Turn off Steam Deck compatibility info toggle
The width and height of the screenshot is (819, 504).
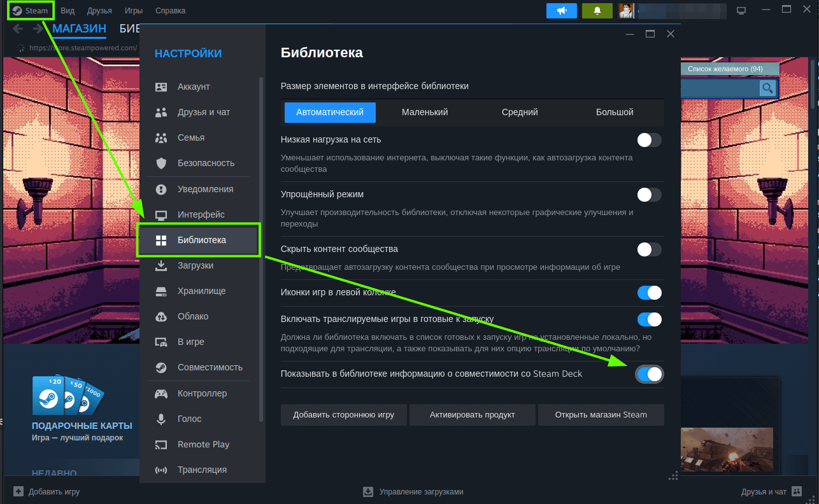click(x=650, y=374)
